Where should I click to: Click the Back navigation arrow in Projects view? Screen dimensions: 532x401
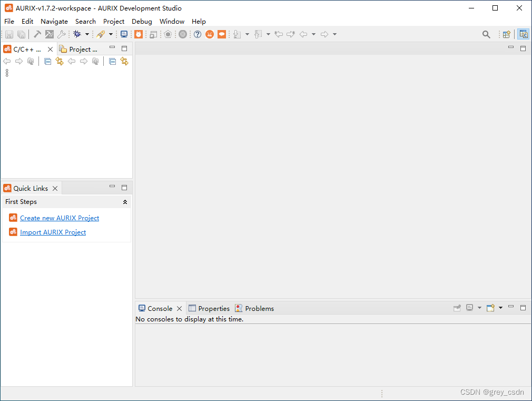pos(72,61)
